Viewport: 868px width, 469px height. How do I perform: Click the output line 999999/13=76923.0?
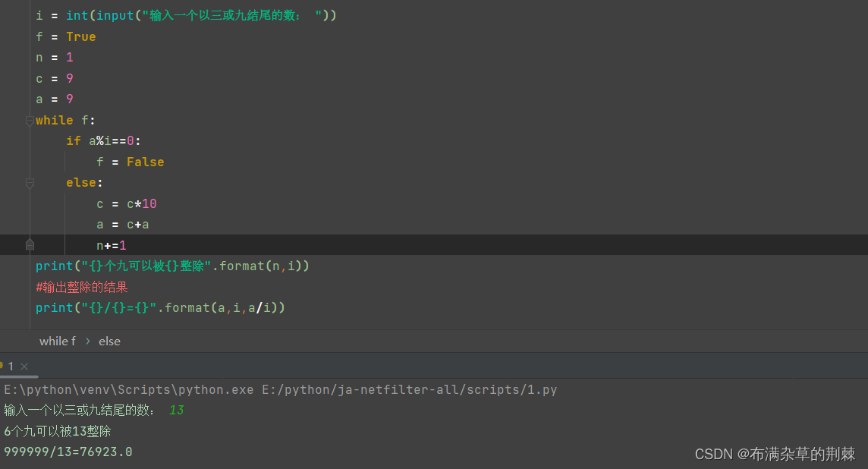coord(67,452)
